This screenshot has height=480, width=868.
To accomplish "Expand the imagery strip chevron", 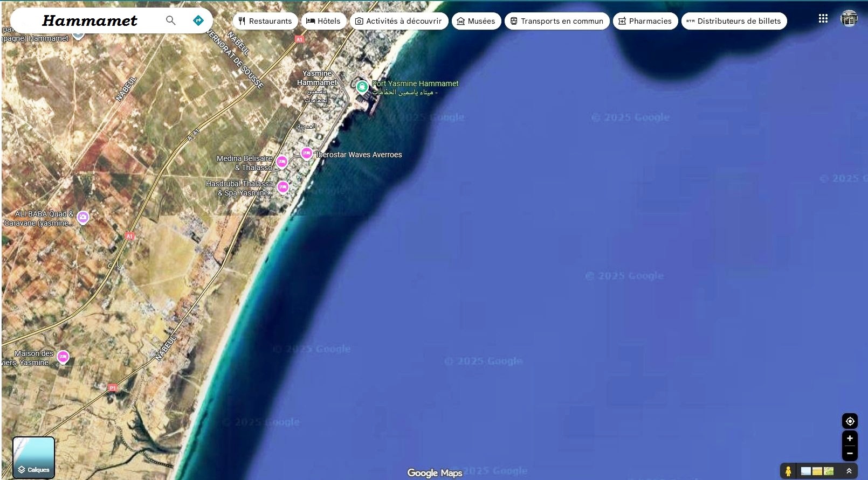I will (849, 471).
